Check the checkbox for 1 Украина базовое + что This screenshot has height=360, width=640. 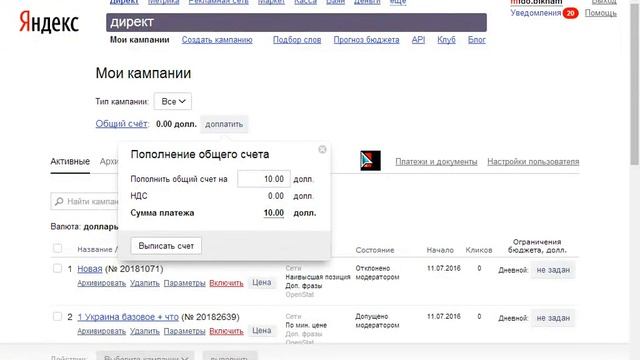[x=58, y=316]
